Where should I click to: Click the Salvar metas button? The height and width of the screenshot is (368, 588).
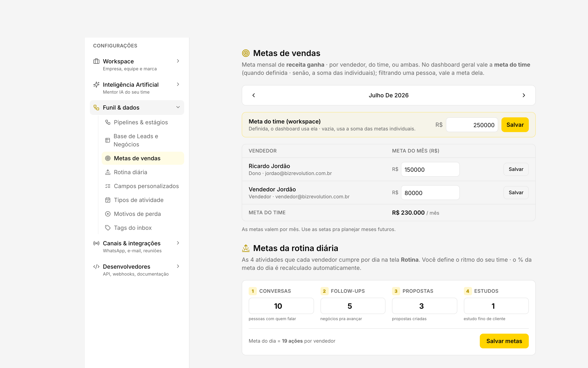click(504, 341)
